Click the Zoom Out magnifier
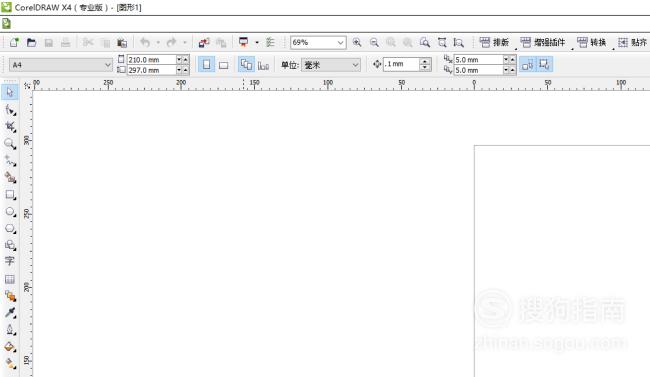The width and height of the screenshot is (650, 377). [x=374, y=42]
